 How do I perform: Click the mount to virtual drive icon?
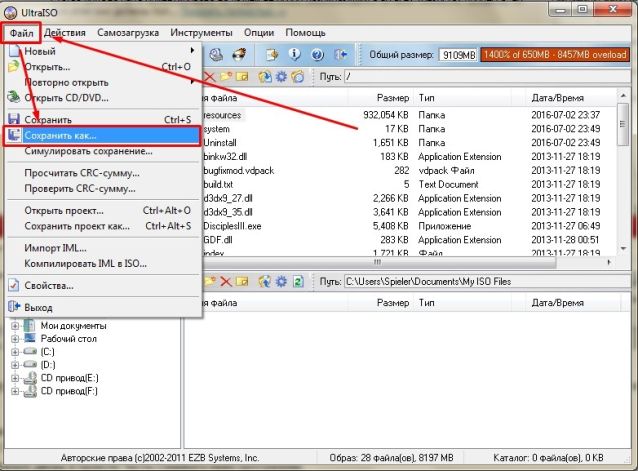pos(216,54)
